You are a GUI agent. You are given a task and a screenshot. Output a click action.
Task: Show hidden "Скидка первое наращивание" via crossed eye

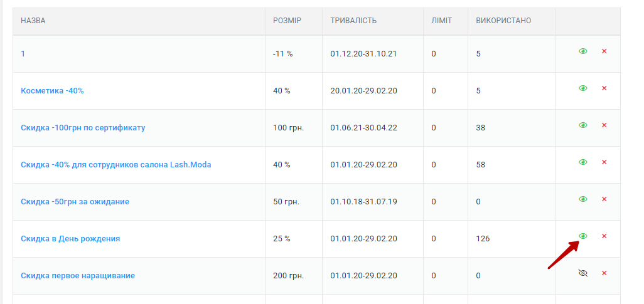tap(583, 273)
